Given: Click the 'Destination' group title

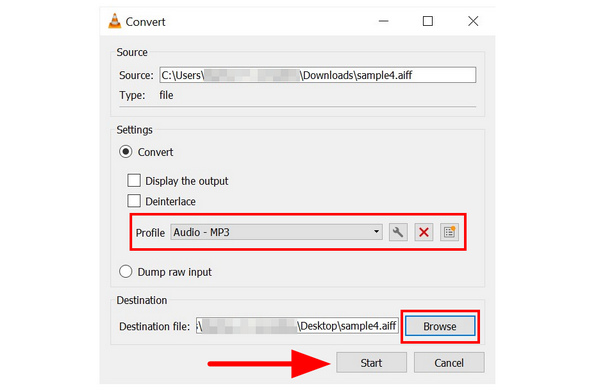Looking at the screenshot, I should pos(142,300).
